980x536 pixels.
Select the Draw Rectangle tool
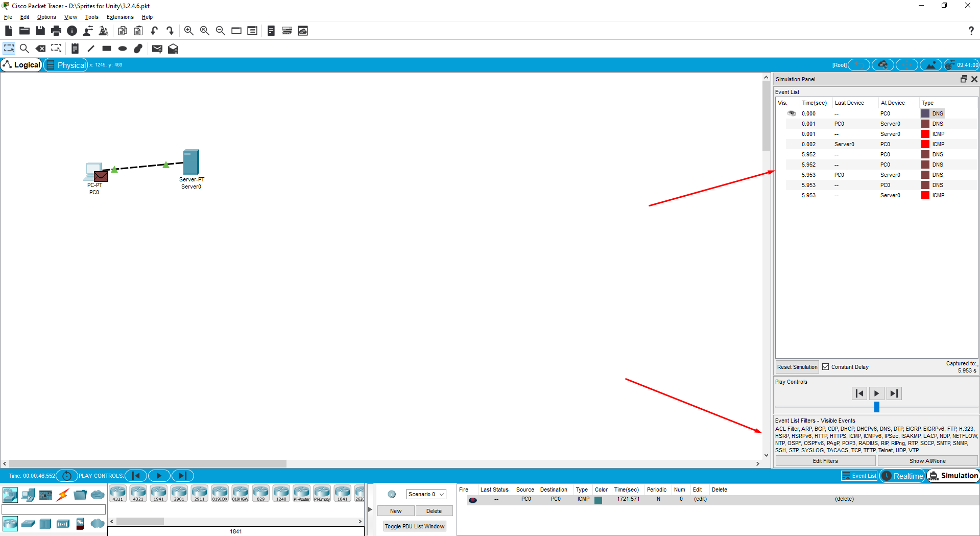[107, 49]
